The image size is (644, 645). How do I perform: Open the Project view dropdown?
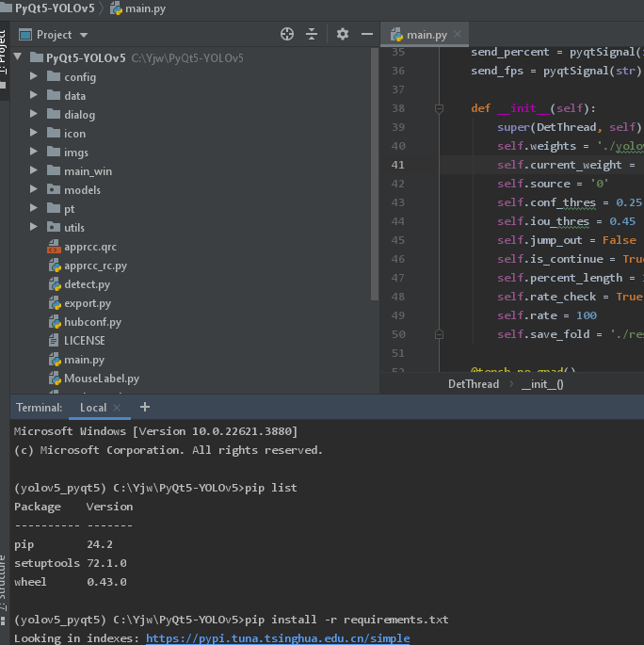[84, 35]
